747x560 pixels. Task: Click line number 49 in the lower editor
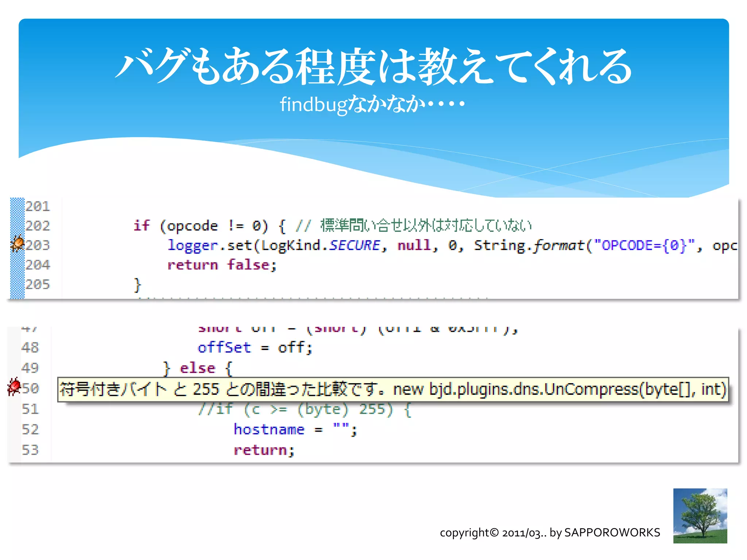(30, 368)
